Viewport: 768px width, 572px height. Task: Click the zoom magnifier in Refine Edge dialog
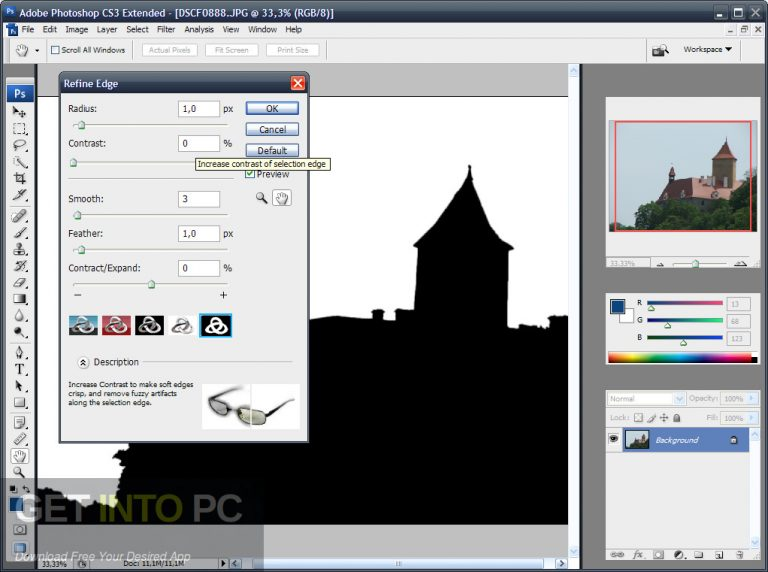(262, 198)
